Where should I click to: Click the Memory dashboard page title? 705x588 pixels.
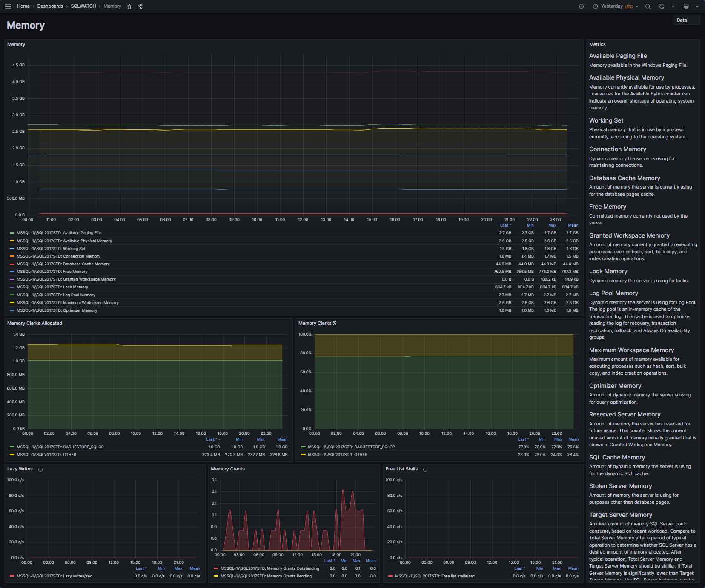(26, 25)
